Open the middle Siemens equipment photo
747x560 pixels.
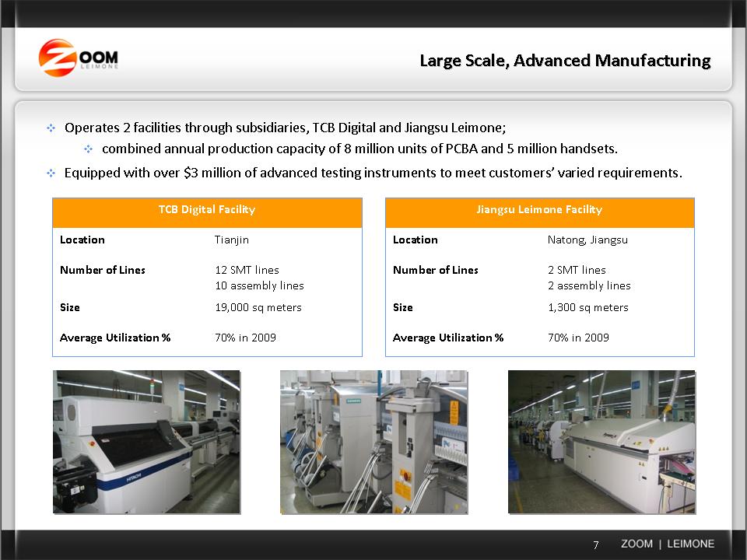point(373,441)
